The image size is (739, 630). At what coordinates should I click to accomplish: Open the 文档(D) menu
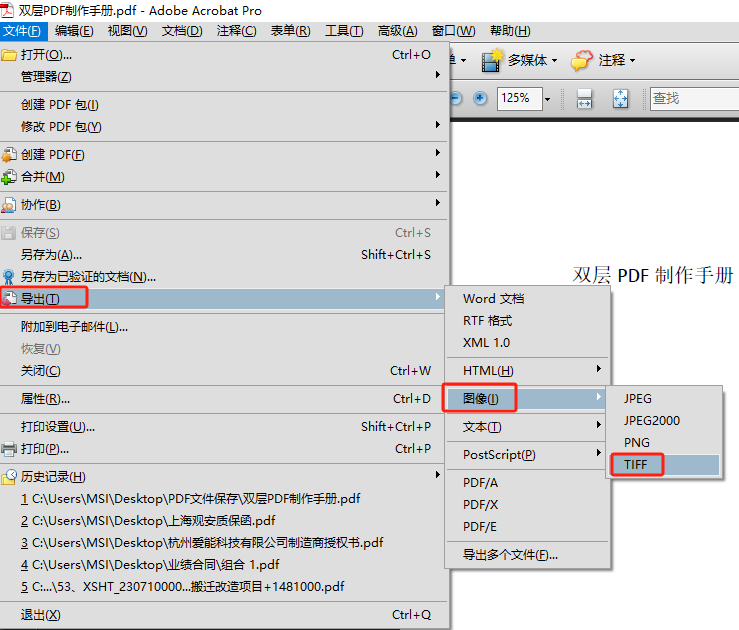click(x=182, y=31)
